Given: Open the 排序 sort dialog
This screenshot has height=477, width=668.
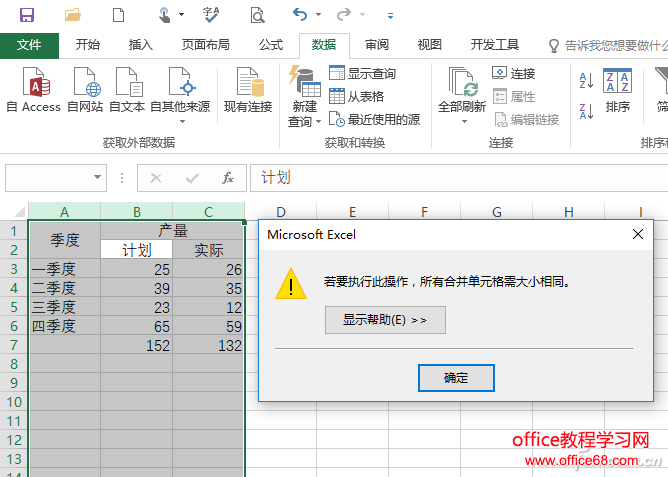Looking at the screenshot, I should (x=617, y=91).
